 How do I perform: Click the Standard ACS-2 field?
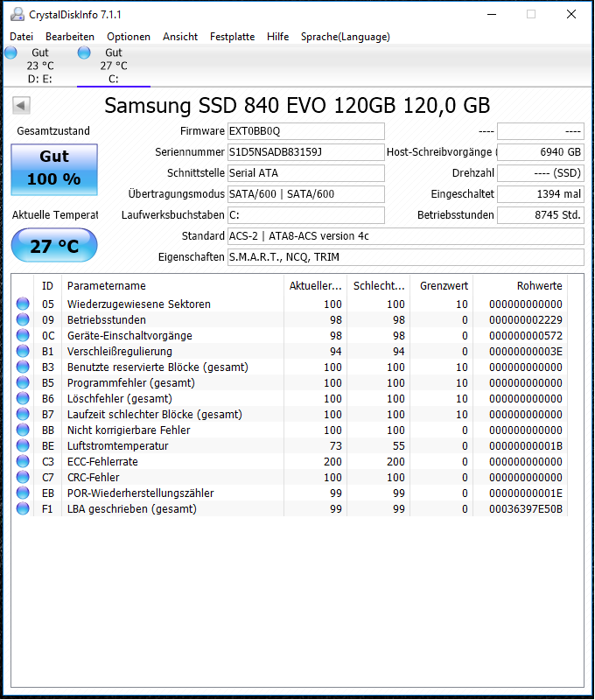pyautogui.click(x=406, y=236)
